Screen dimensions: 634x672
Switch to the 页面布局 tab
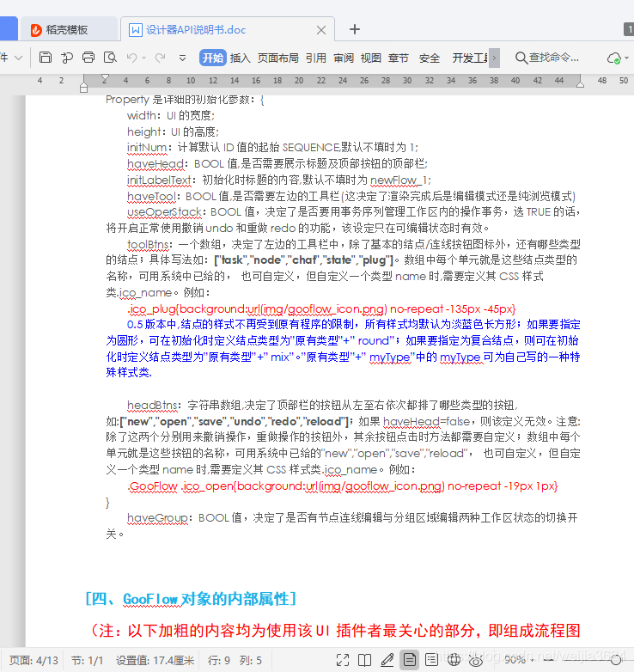pyautogui.click(x=278, y=58)
